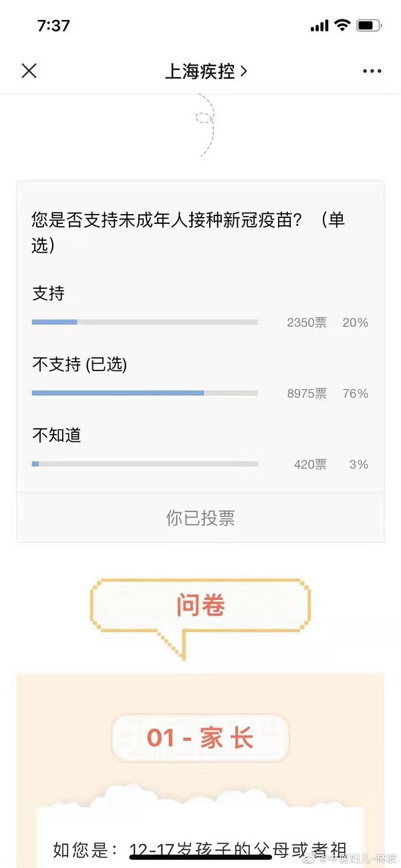
Task: Close the article with the X icon
Action: click(29, 71)
